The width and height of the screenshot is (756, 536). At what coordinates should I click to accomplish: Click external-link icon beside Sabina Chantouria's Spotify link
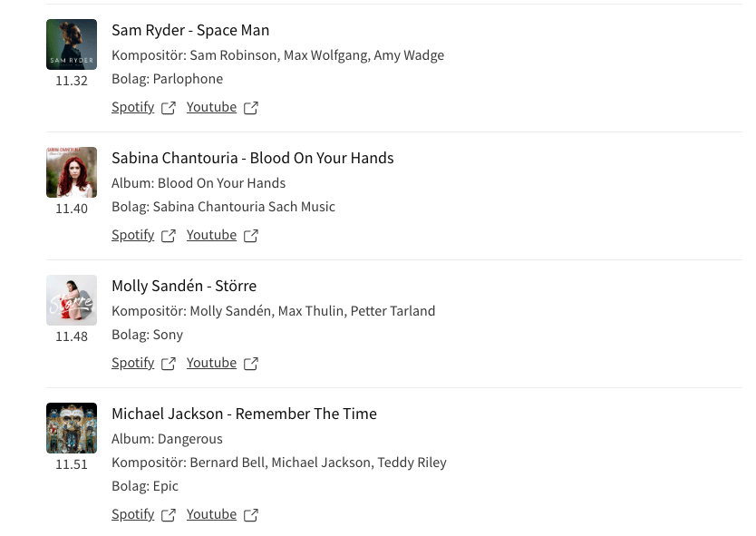(x=169, y=236)
